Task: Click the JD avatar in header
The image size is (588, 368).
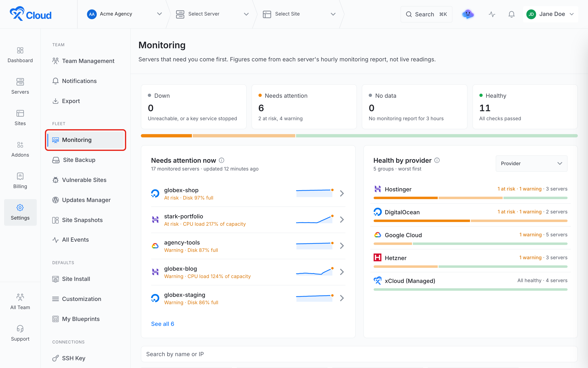Action: (531, 14)
